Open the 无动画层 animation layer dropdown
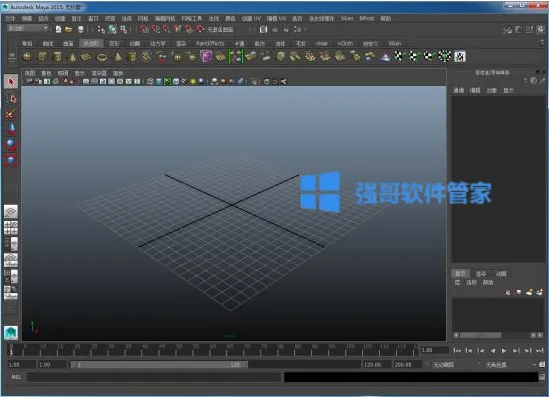This screenshot has height=397, width=549. coord(444,365)
